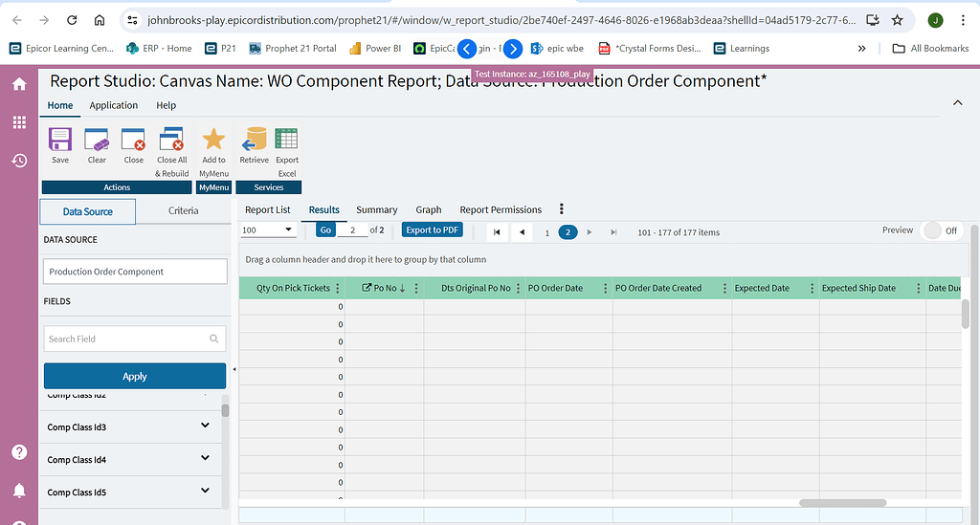Click the fields list scrollbar thumb
980x525 pixels.
click(225, 410)
